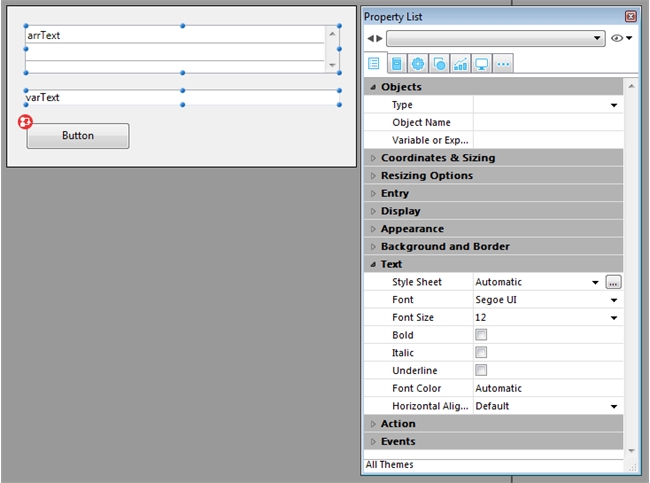Open the monitor screen icon tab
This screenshot has width=650, height=483.
[x=482, y=63]
